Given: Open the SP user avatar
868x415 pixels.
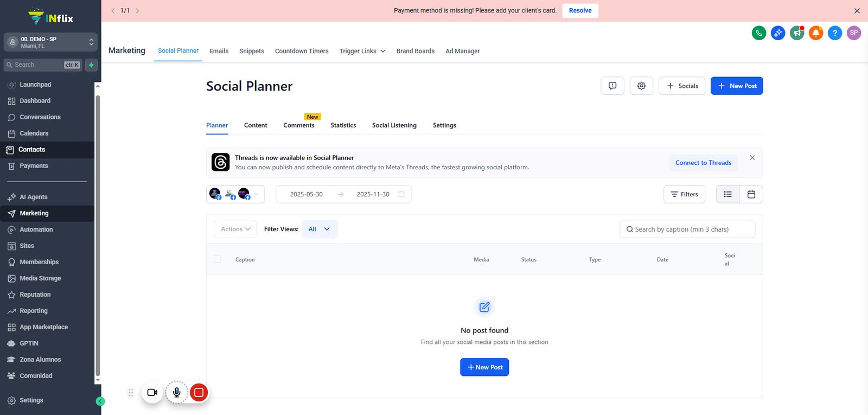Looking at the screenshot, I should pyautogui.click(x=854, y=33).
